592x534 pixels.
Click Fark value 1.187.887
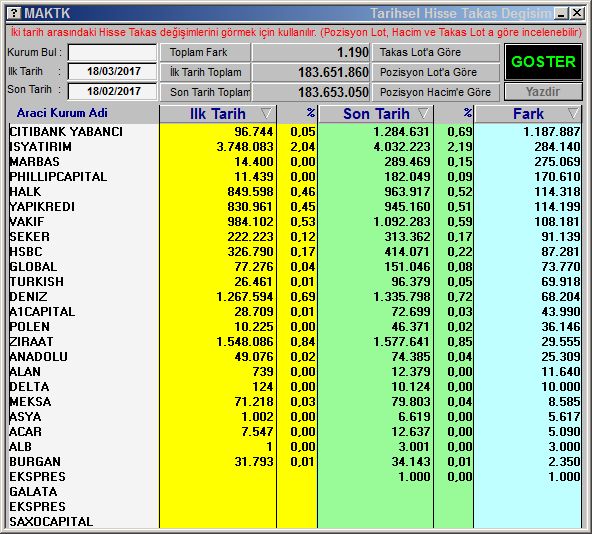coord(552,131)
